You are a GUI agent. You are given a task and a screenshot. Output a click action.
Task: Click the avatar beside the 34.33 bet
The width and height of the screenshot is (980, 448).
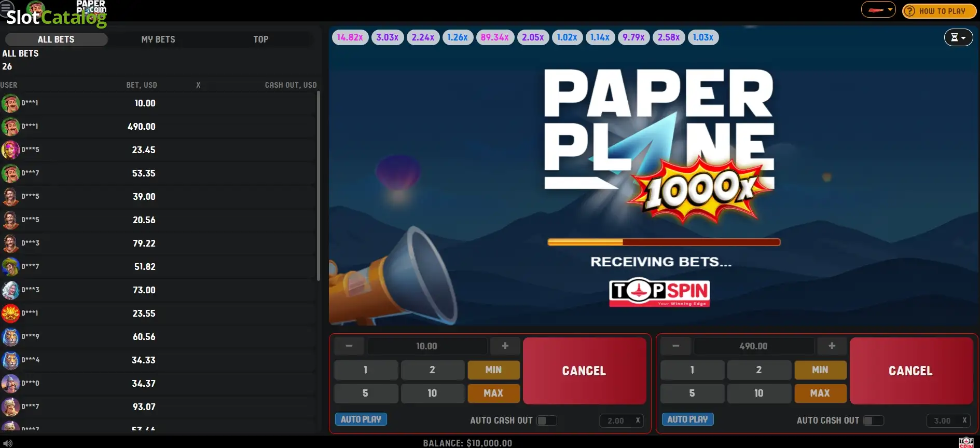pyautogui.click(x=10, y=360)
